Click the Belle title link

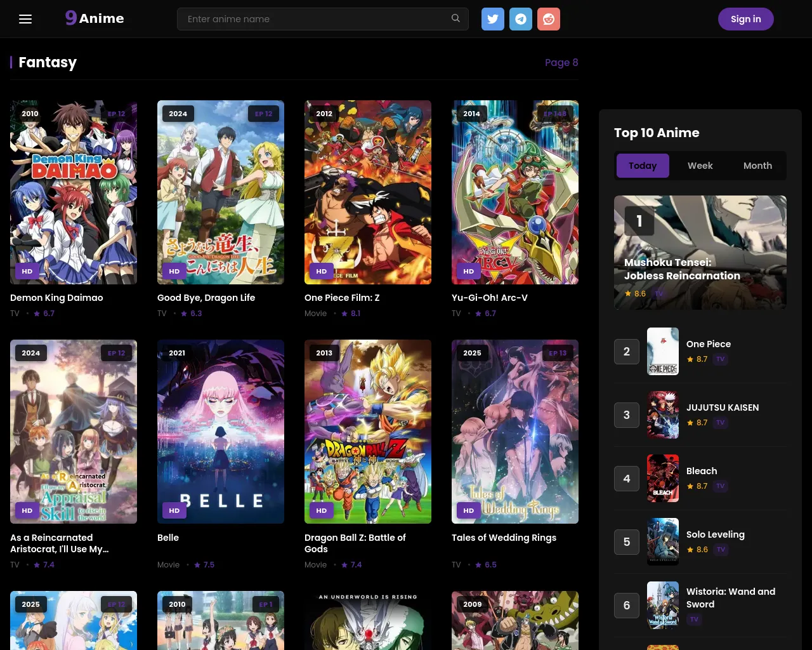[x=168, y=538]
